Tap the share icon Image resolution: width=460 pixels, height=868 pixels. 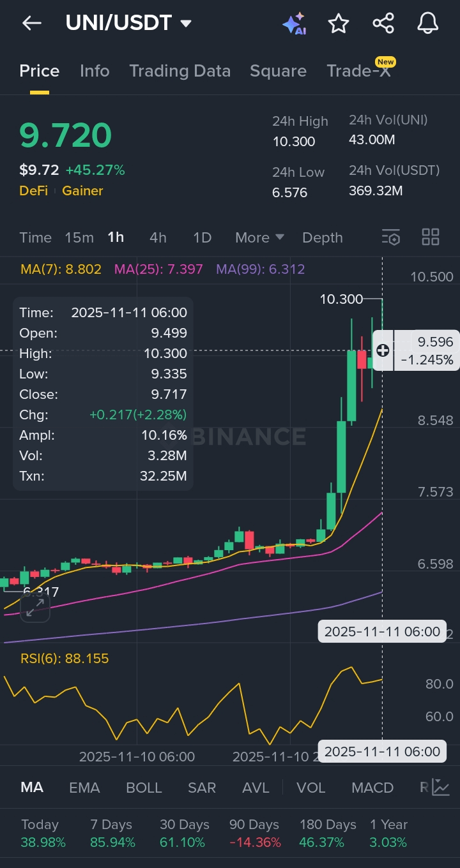(383, 24)
